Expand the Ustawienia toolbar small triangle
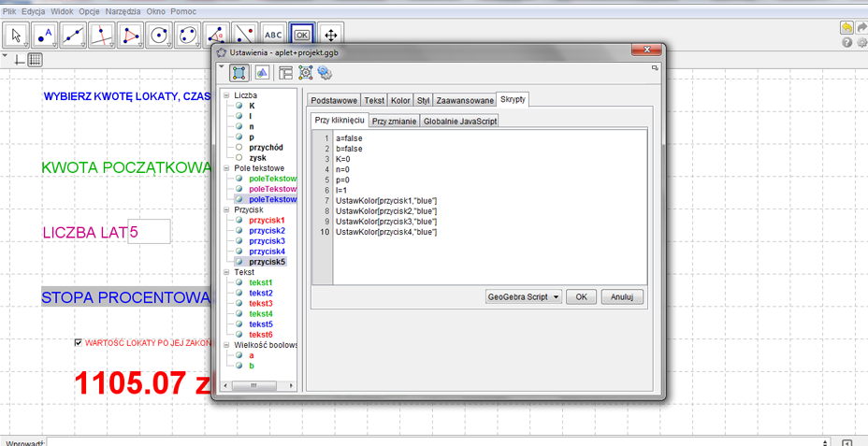868x446 pixels. coord(222,67)
